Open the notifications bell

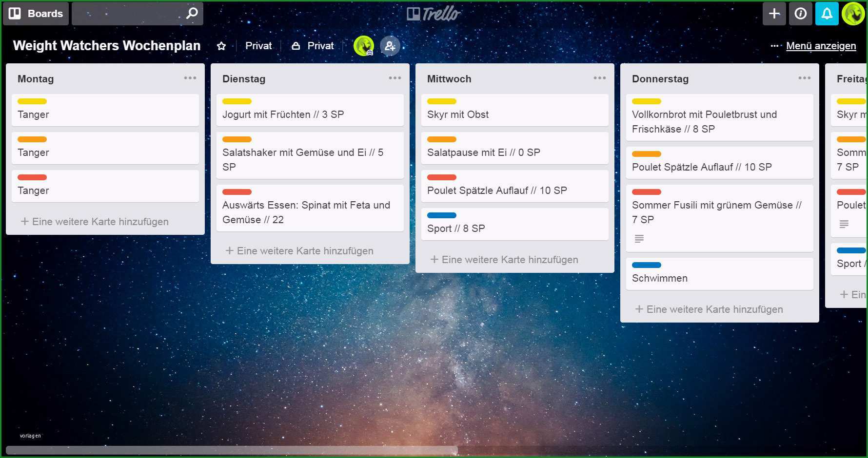[827, 14]
